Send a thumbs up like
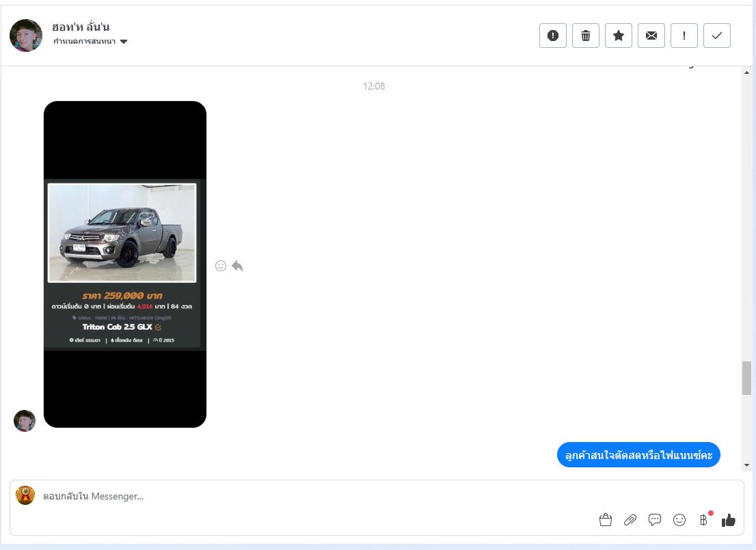The image size is (756, 550). pos(729,520)
